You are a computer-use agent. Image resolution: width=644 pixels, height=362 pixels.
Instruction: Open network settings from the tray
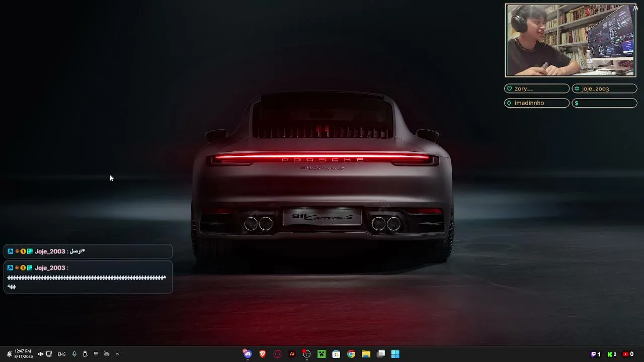point(49,354)
